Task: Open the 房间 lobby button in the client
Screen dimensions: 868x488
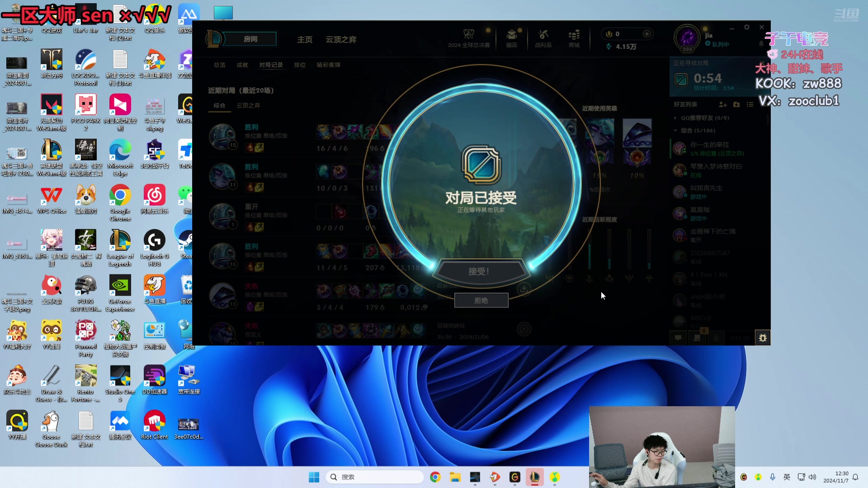Action: click(x=250, y=39)
